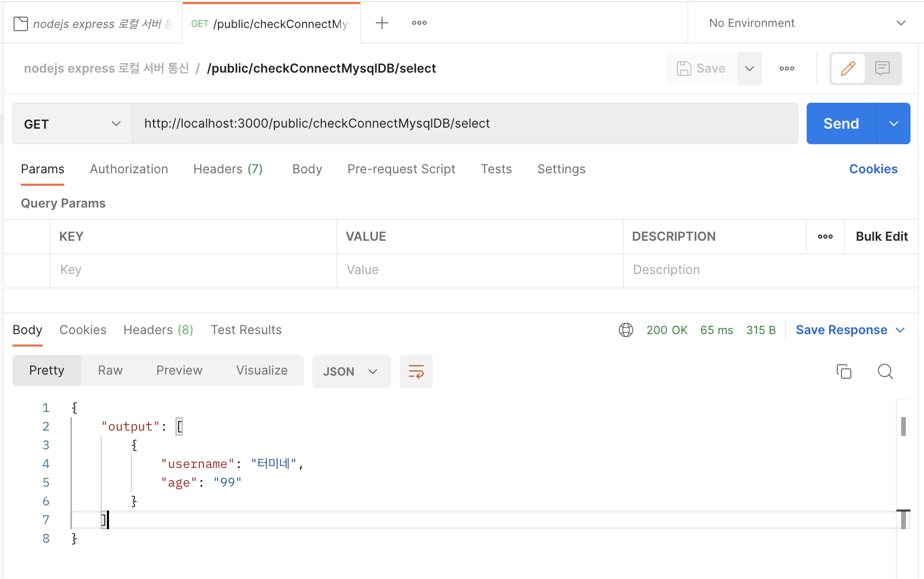Screen dimensions: 924x579
Task: Click the query param Key field
Action: coord(193,270)
